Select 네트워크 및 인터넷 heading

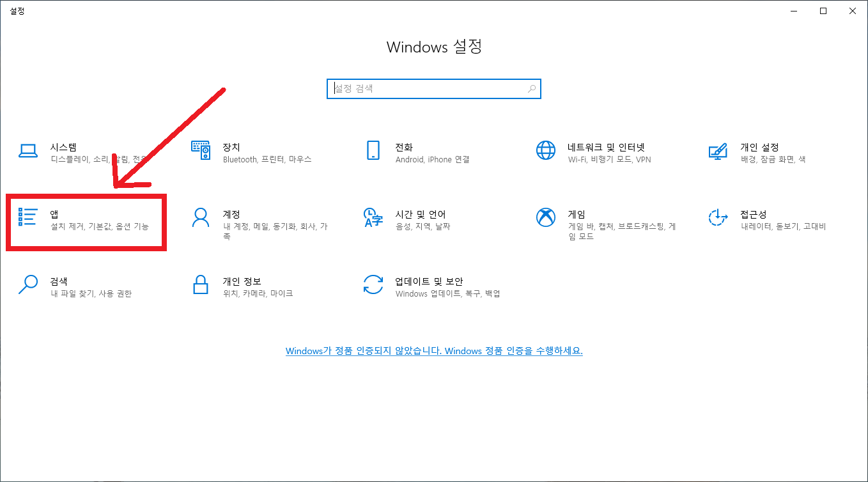tap(606, 147)
